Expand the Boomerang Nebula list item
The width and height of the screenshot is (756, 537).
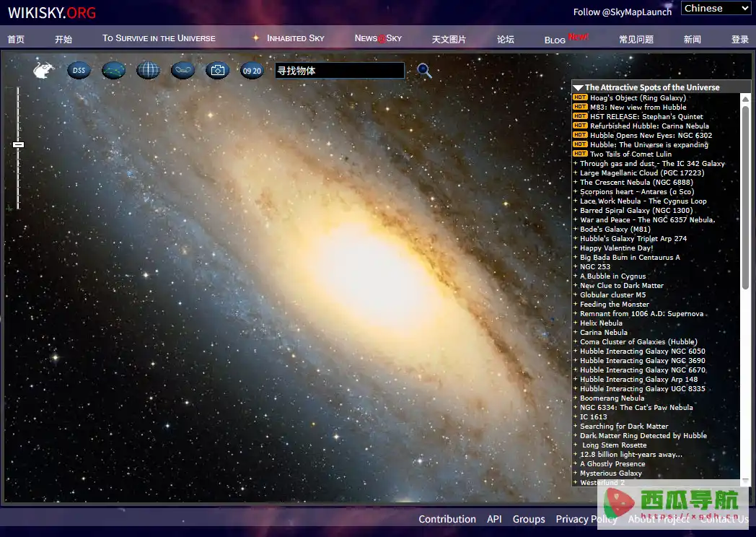612,398
